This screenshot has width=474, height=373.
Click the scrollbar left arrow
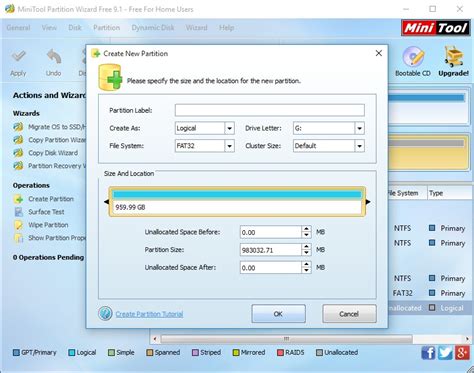155,339
